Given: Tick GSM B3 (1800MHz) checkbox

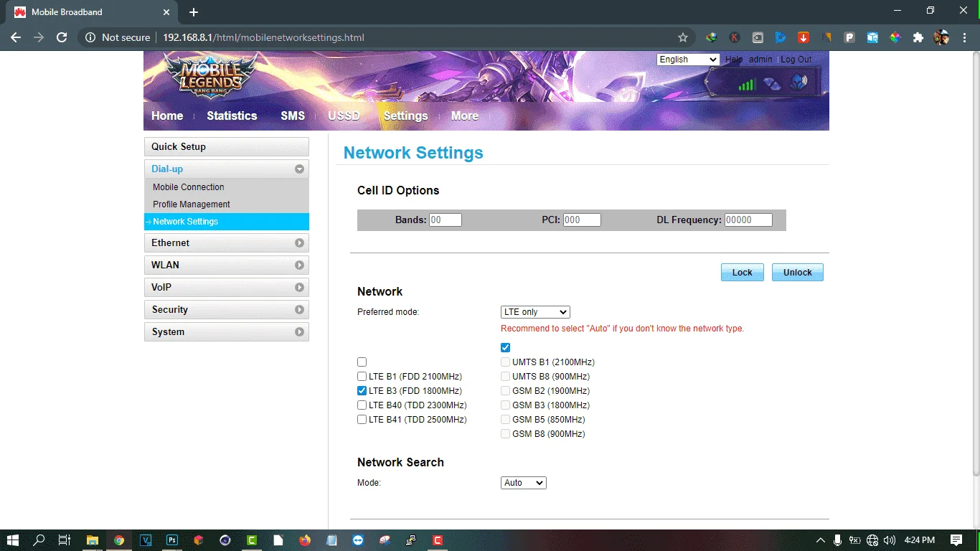Looking at the screenshot, I should coord(506,405).
